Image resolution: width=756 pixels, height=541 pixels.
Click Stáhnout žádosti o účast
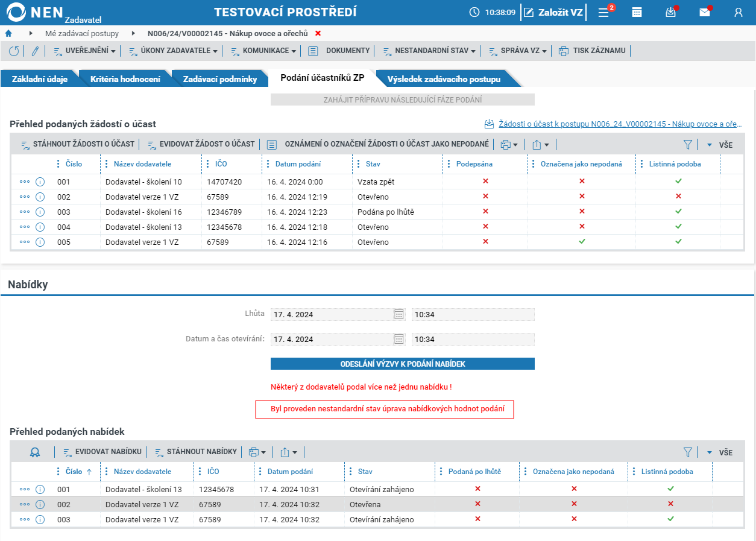[78, 145]
